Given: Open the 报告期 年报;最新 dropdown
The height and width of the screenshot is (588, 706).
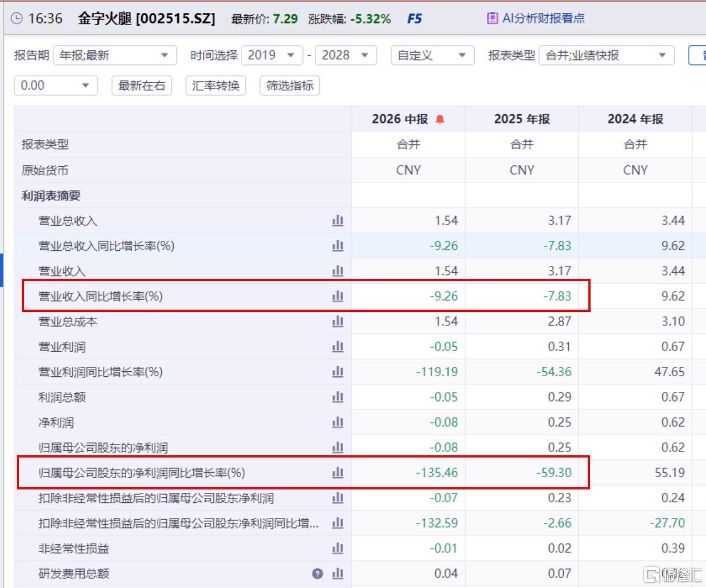Looking at the screenshot, I should click(x=115, y=55).
